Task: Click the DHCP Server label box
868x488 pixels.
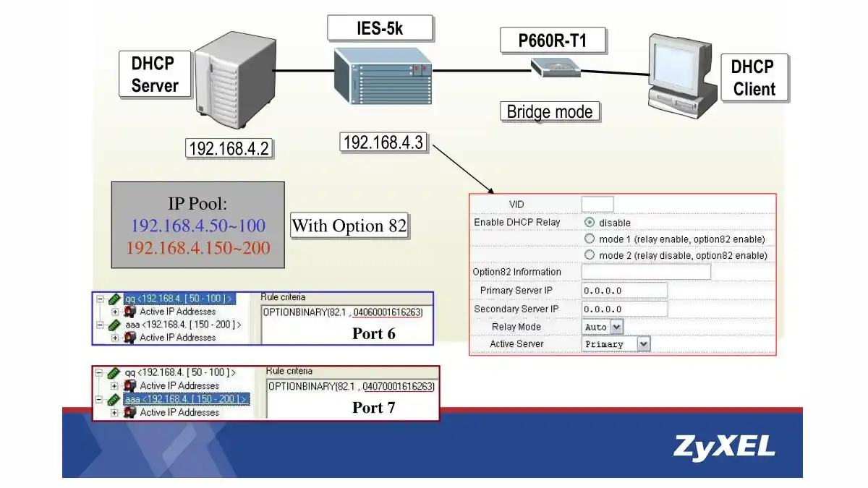Action: (x=154, y=74)
